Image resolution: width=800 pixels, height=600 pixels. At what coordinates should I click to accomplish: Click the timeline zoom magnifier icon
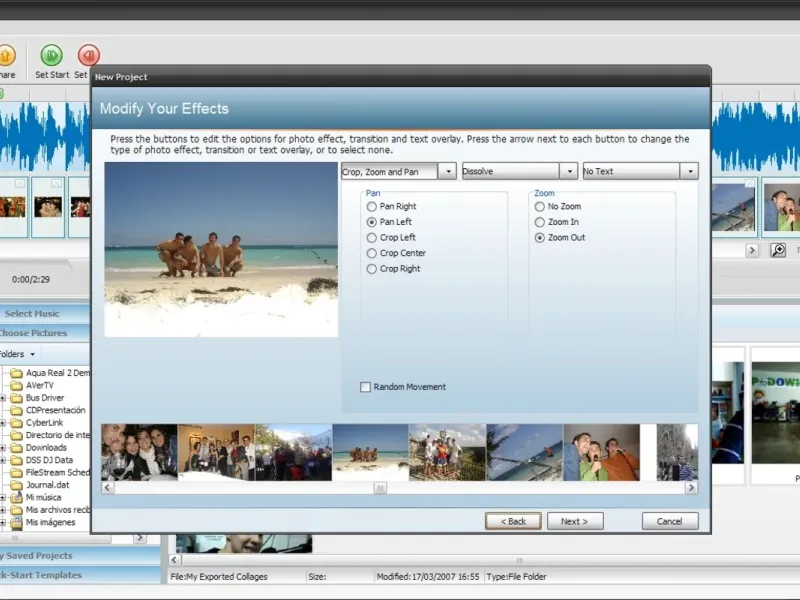(x=778, y=250)
